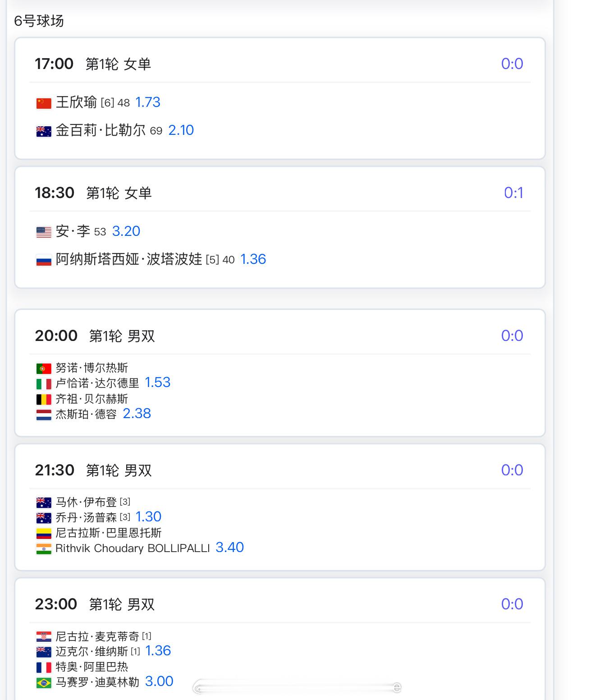Click the Colombia flag beside 尼古拉斯·巴里恩托斯

[44, 534]
